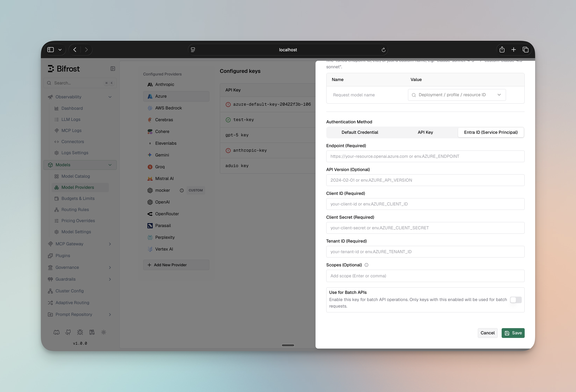The width and height of the screenshot is (576, 392).
Task: Click the Bifrost logo
Action: tap(64, 69)
